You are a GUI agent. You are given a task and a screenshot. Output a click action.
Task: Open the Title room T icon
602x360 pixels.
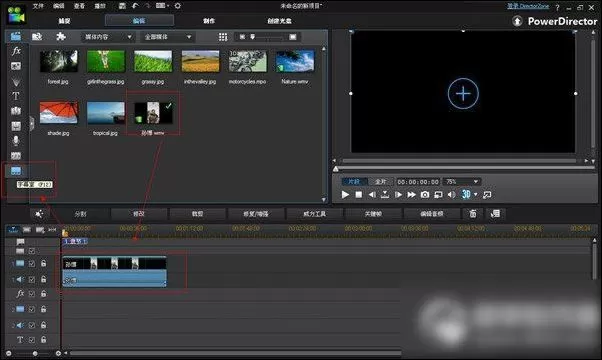pos(16,96)
